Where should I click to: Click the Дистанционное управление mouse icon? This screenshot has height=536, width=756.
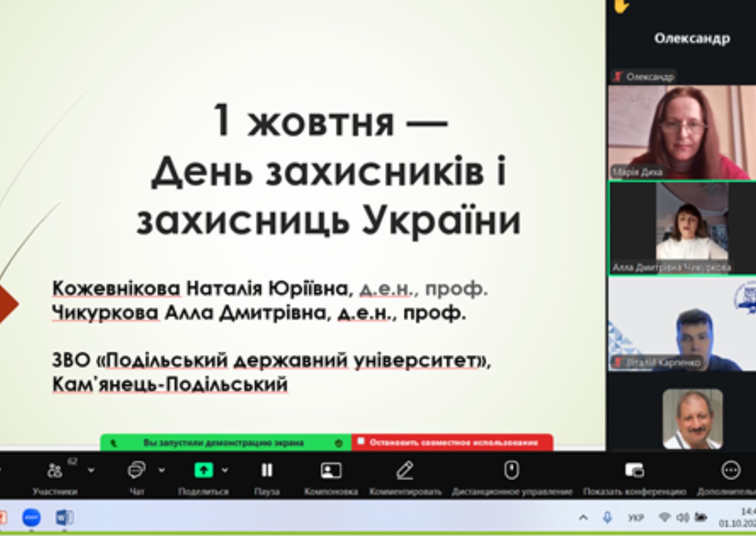pyautogui.click(x=512, y=470)
